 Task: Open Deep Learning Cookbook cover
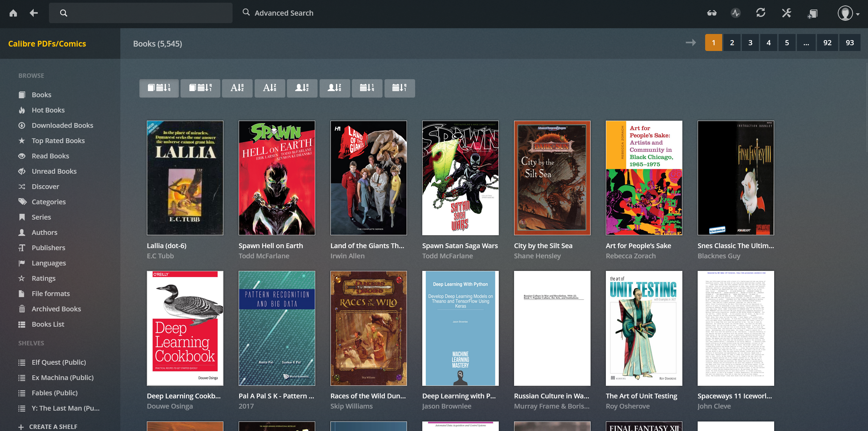(x=185, y=328)
